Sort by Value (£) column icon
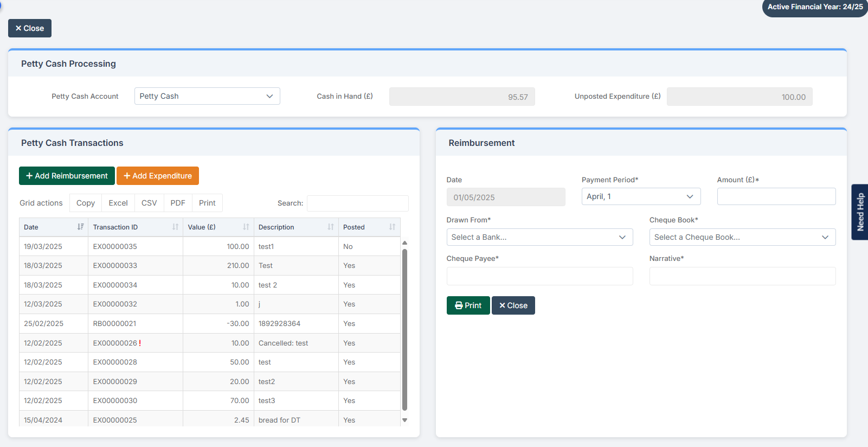This screenshot has height=447, width=868. pos(246,227)
